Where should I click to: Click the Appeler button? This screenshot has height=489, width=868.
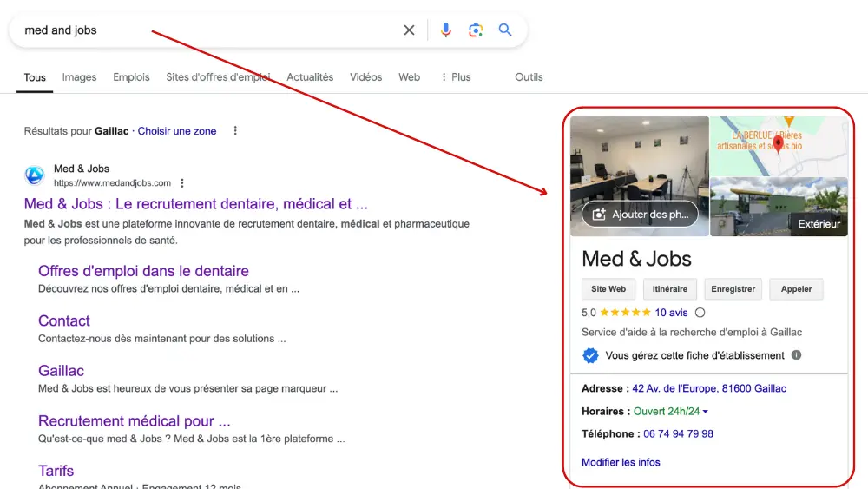[796, 289]
